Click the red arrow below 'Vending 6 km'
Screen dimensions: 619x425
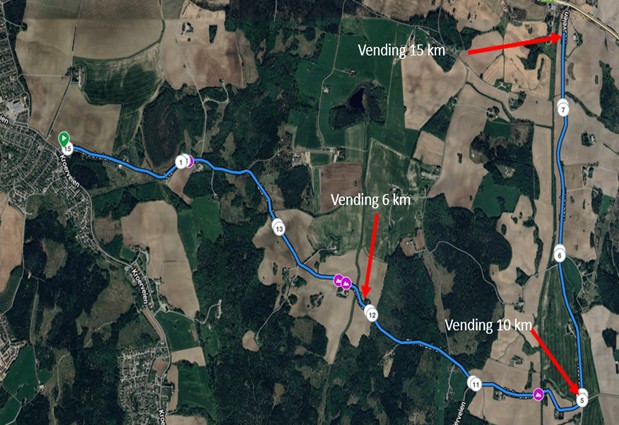click(x=370, y=255)
